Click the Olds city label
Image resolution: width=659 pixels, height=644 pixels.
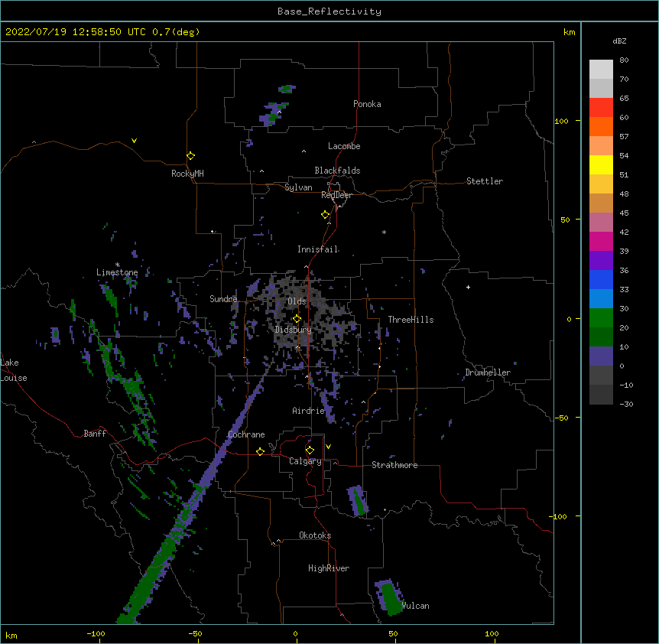coord(297,301)
